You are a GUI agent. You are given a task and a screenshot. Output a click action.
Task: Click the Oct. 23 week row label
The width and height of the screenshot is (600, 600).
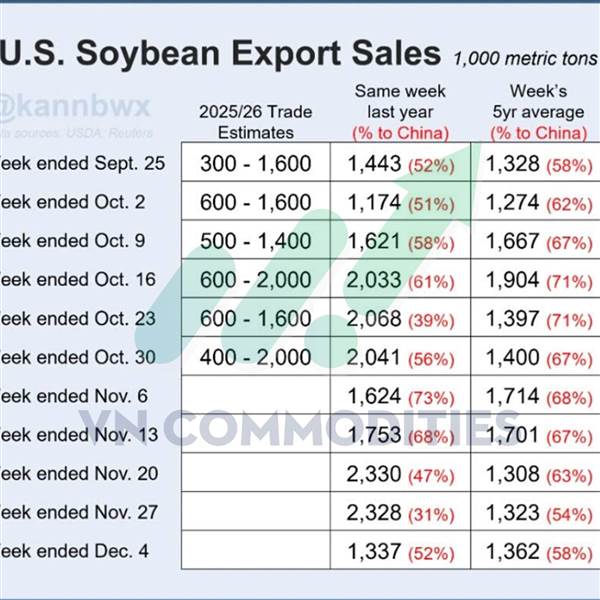tap(82, 319)
